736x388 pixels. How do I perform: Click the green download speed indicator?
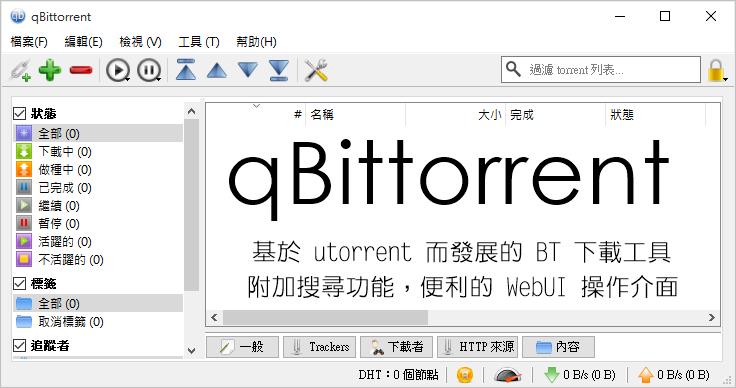[580, 375]
